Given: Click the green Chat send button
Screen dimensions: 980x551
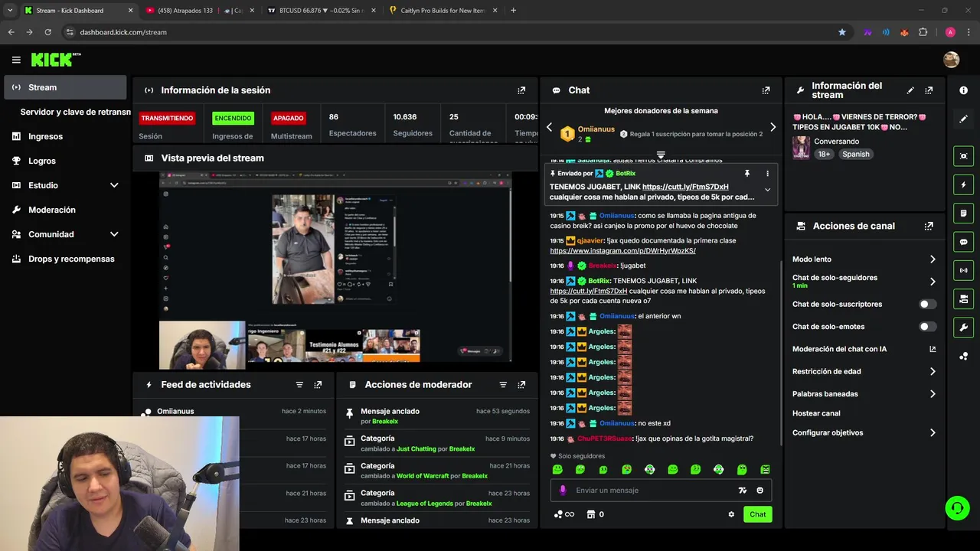Looking at the screenshot, I should [x=757, y=514].
